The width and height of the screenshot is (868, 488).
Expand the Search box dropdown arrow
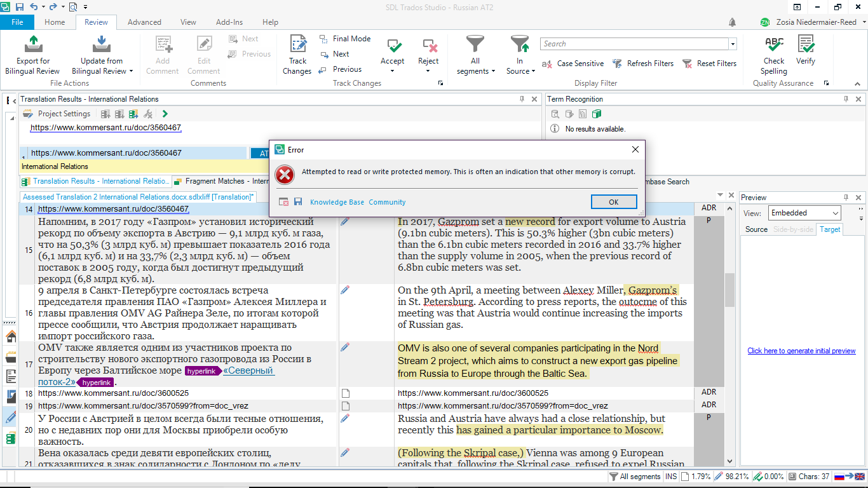pyautogui.click(x=733, y=44)
